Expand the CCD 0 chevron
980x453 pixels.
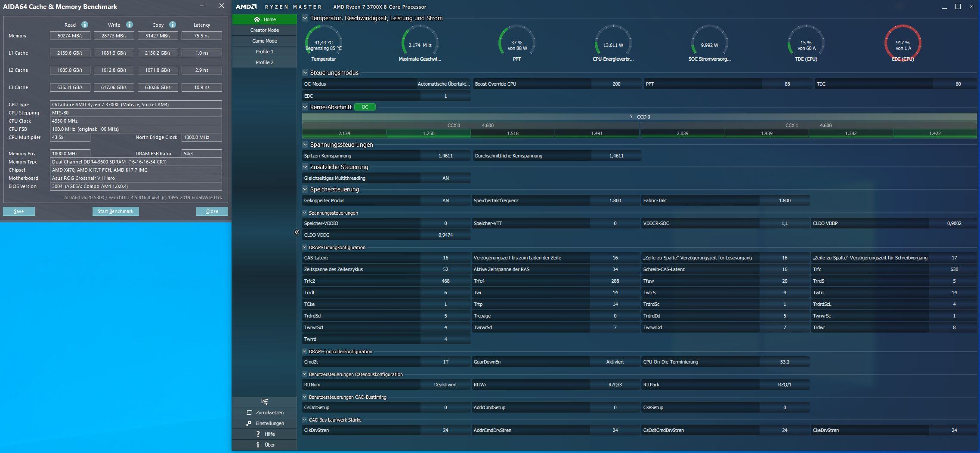pos(631,117)
